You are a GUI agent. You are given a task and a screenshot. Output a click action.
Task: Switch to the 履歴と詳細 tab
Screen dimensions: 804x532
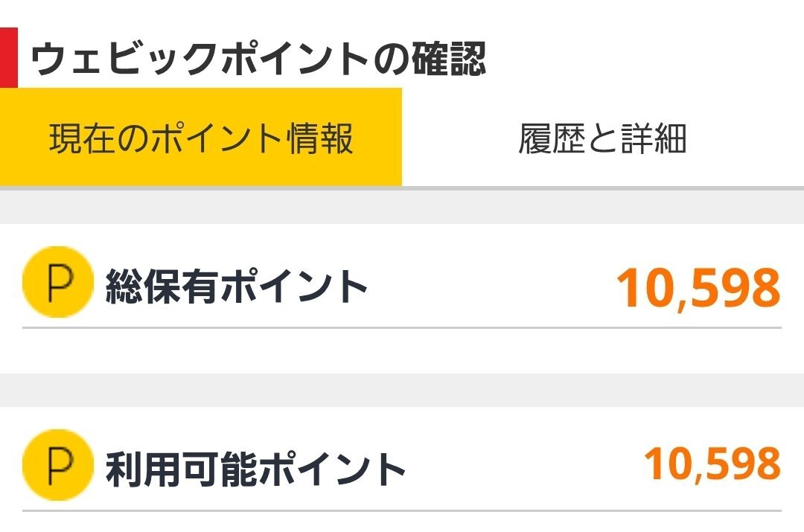click(x=602, y=138)
